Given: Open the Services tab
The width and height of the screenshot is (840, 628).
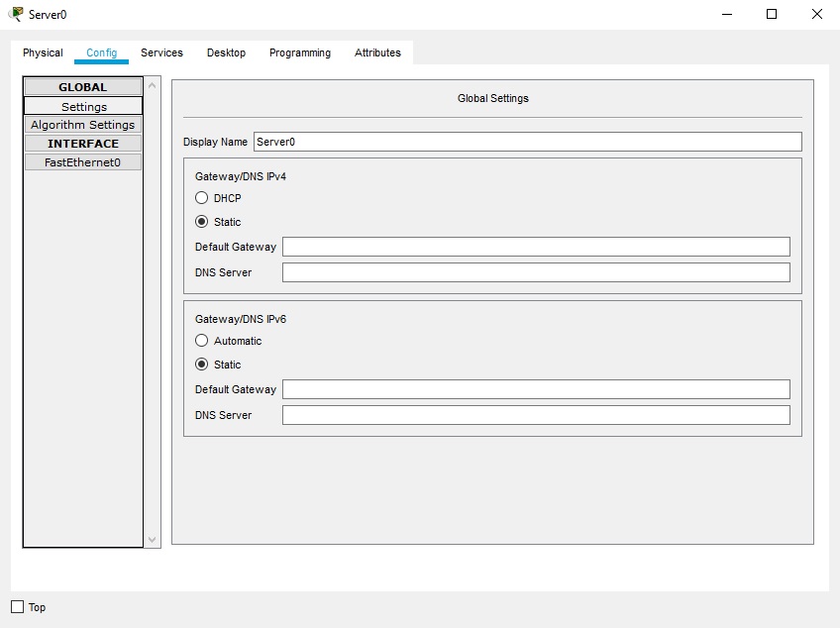Looking at the screenshot, I should coord(161,52).
